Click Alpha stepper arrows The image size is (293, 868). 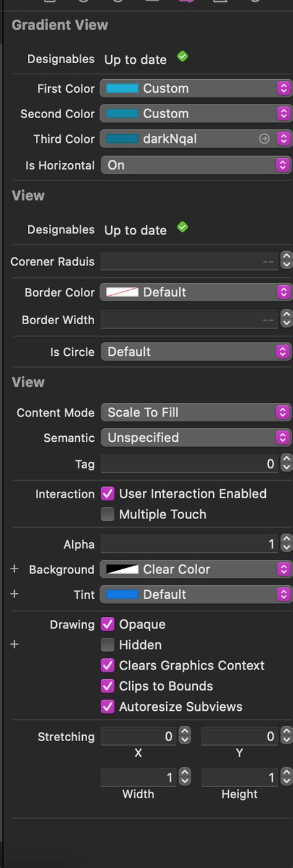(286, 544)
